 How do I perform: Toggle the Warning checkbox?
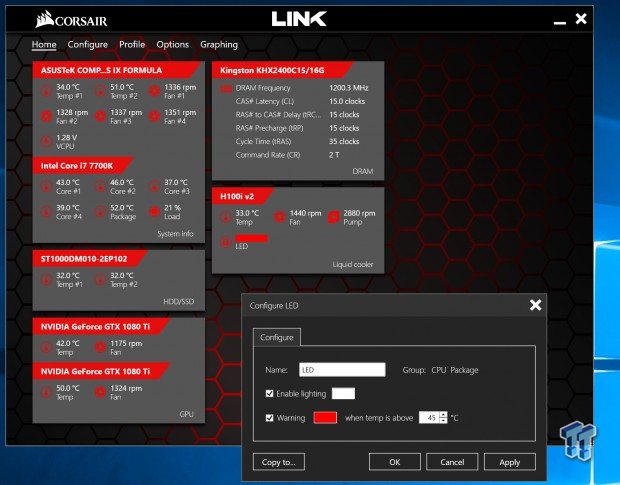coord(270,418)
